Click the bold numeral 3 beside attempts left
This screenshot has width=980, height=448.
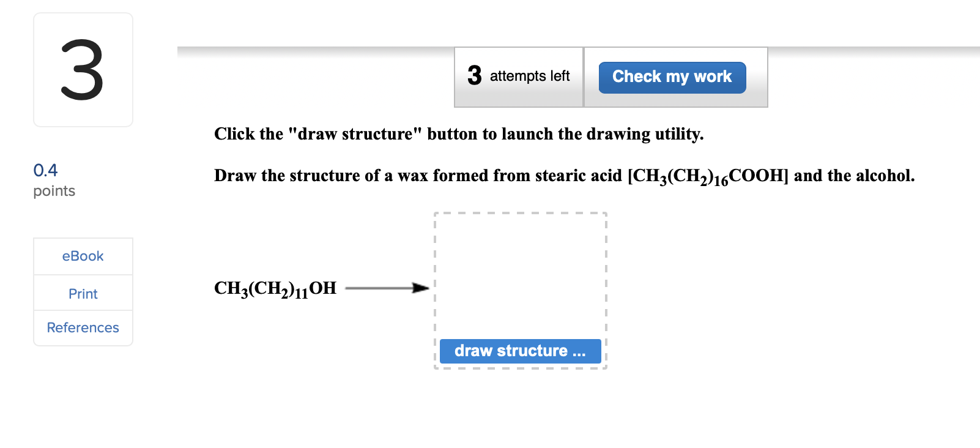point(473,77)
